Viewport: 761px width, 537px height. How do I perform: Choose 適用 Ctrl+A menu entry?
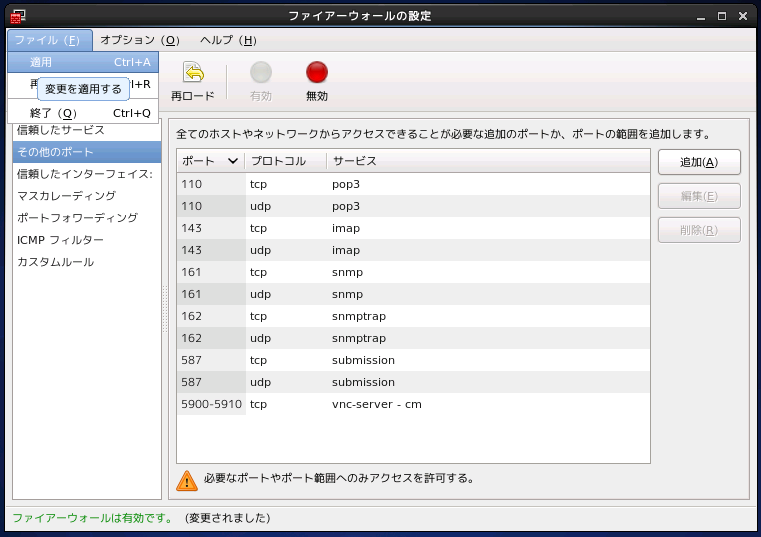83,62
